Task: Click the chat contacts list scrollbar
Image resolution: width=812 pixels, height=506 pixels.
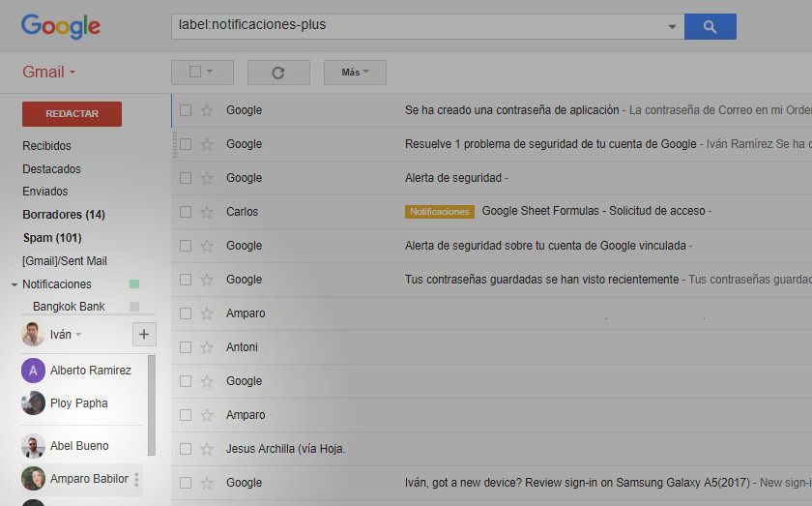Action: 151,405
